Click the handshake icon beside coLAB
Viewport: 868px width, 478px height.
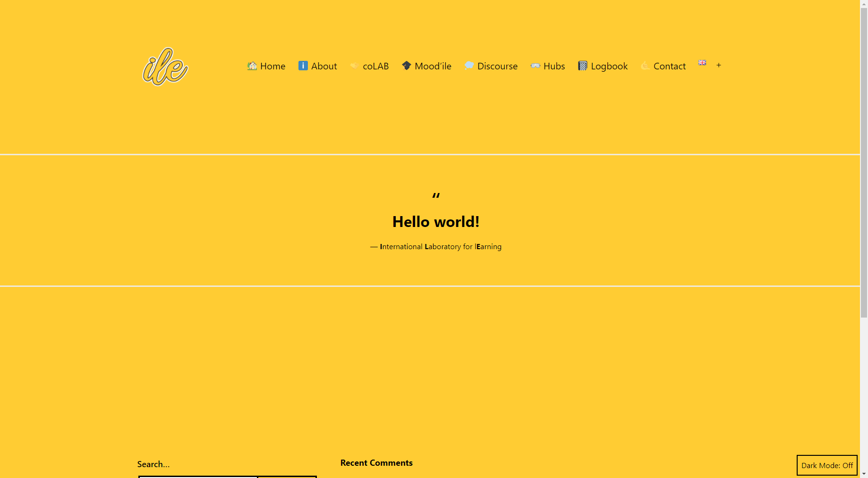tap(354, 66)
